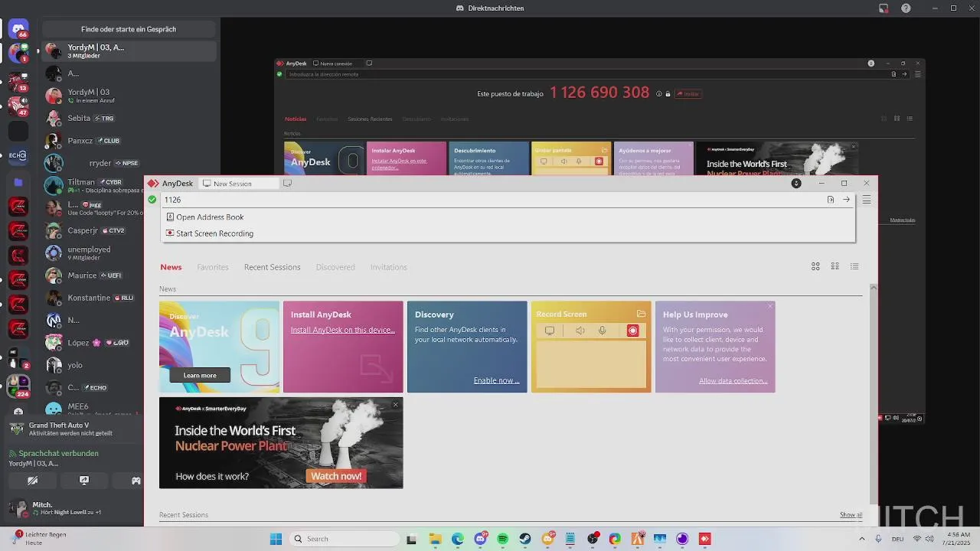Open the Nuclear Power Plant ad thumbnail
Screen dimensions: 980x551
point(281,442)
